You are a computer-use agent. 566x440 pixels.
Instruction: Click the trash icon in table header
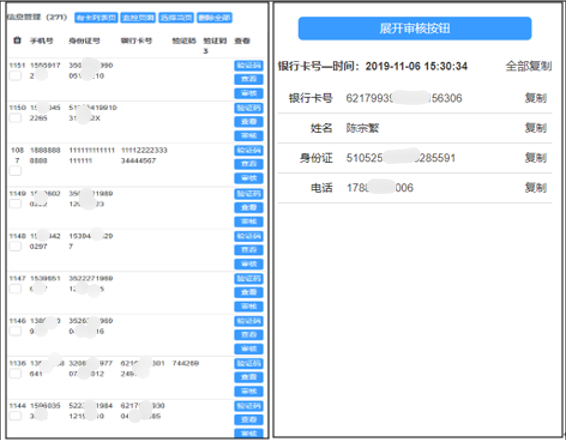17,40
